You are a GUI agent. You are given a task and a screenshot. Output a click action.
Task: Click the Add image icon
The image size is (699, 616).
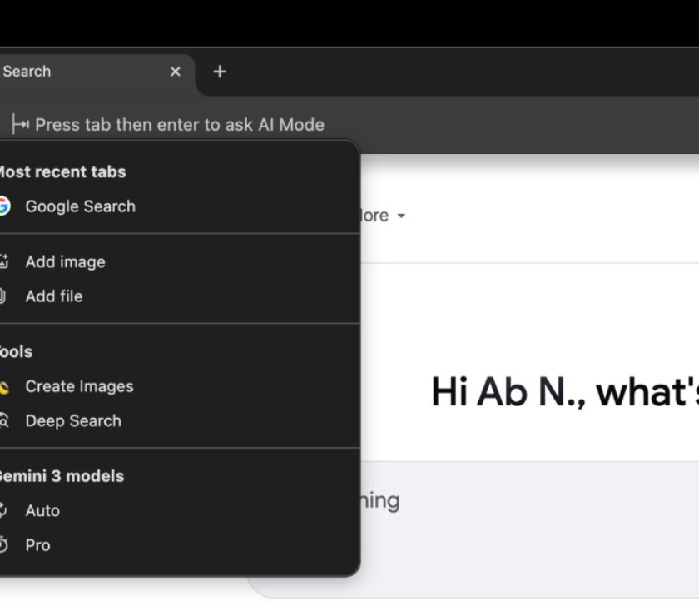coord(3,262)
